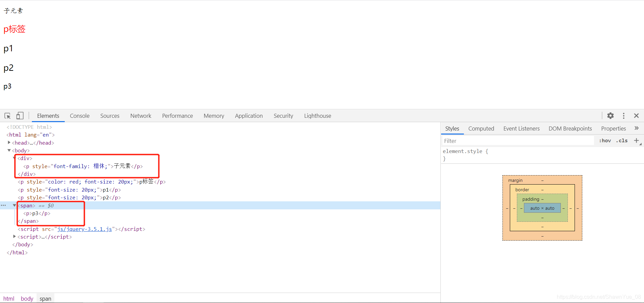644x303 pixels.
Task: Open the Network tab
Action: pyautogui.click(x=141, y=116)
